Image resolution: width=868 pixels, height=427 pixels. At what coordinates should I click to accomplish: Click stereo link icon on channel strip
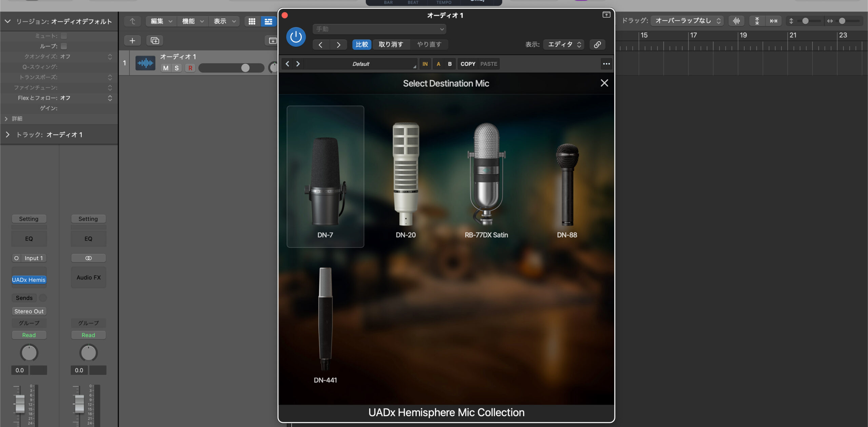[x=88, y=258]
